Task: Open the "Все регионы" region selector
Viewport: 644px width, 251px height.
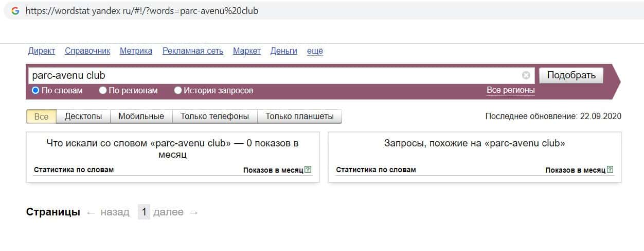Action: pyautogui.click(x=510, y=90)
